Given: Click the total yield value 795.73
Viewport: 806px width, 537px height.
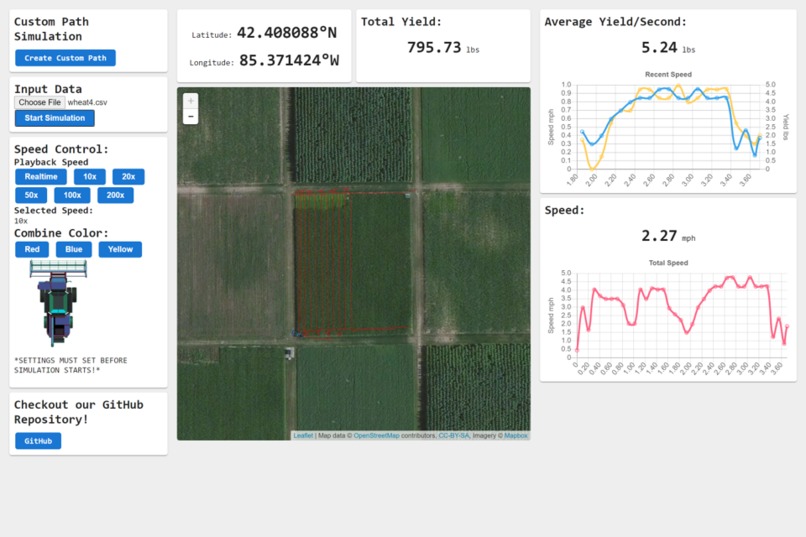Looking at the screenshot, I should (434, 48).
